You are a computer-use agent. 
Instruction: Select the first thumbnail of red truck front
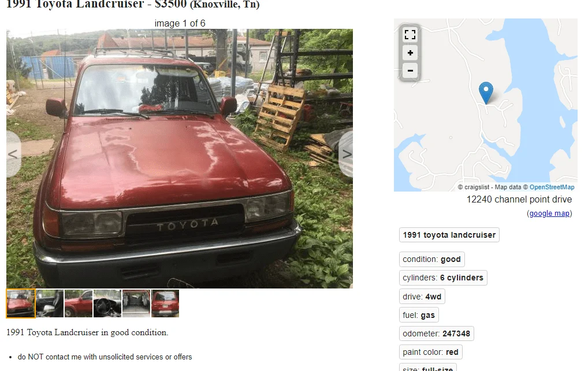coord(21,303)
